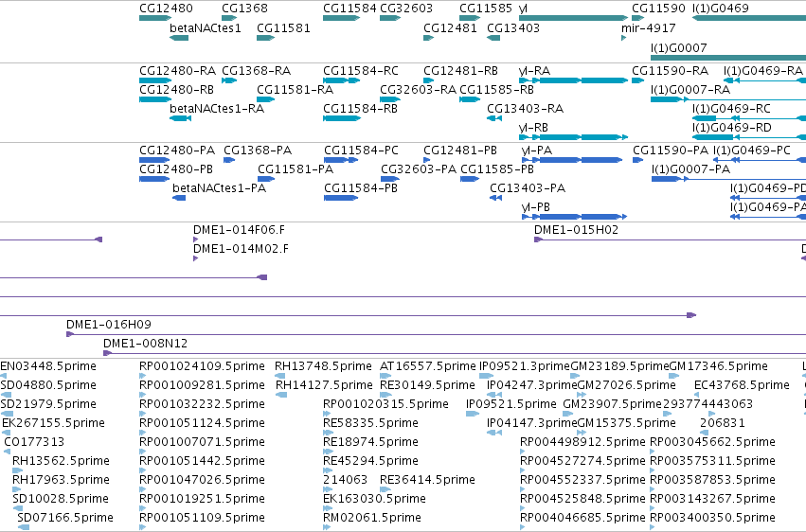Select transcript CG12480-RB
The height and width of the screenshot is (532, 806).
pos(155,99)
